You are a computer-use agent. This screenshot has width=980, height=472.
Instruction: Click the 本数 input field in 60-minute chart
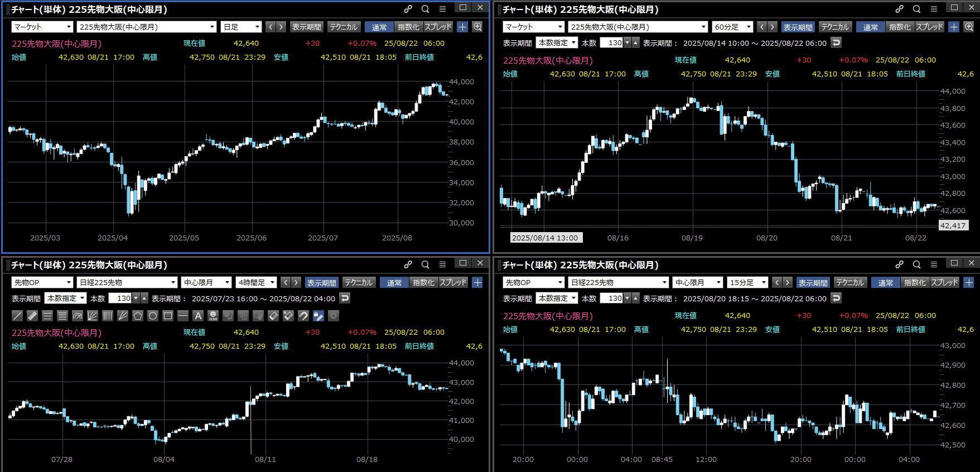pyautogui.click(x=613, y=43)
